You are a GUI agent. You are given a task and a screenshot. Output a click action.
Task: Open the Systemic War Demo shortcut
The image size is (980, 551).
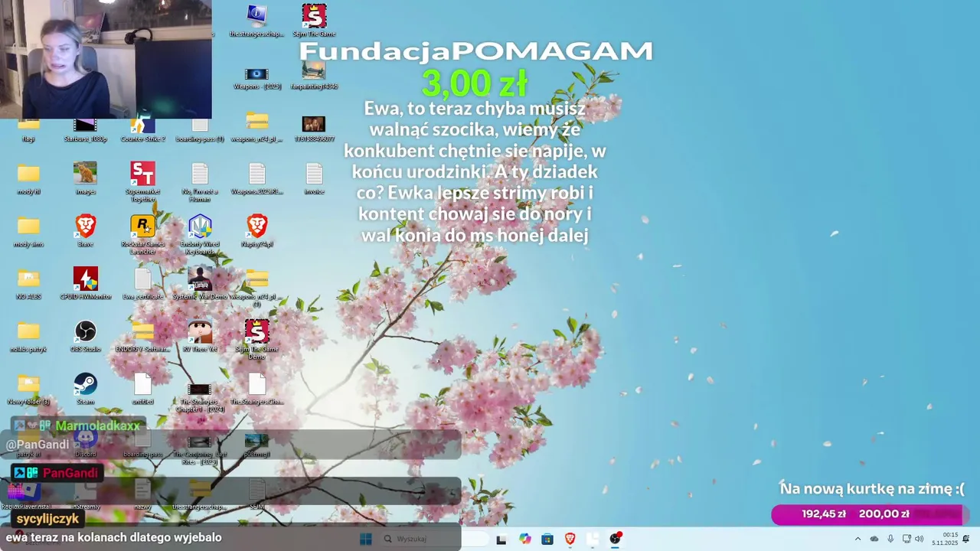[200, 282]
